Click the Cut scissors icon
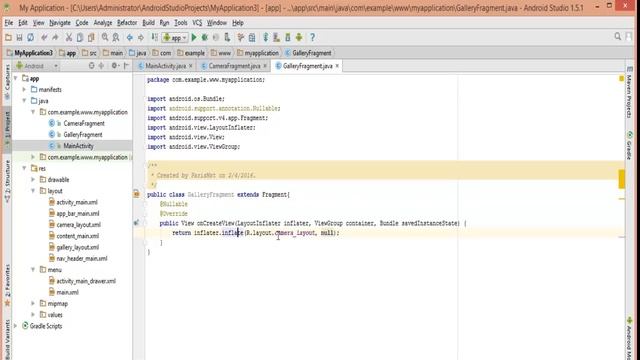The image size is (640, 360). tap(69, 38)
